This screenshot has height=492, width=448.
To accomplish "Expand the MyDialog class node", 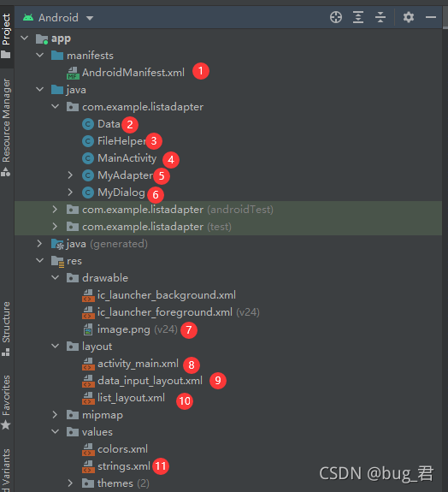I will [x=70, y=192].
